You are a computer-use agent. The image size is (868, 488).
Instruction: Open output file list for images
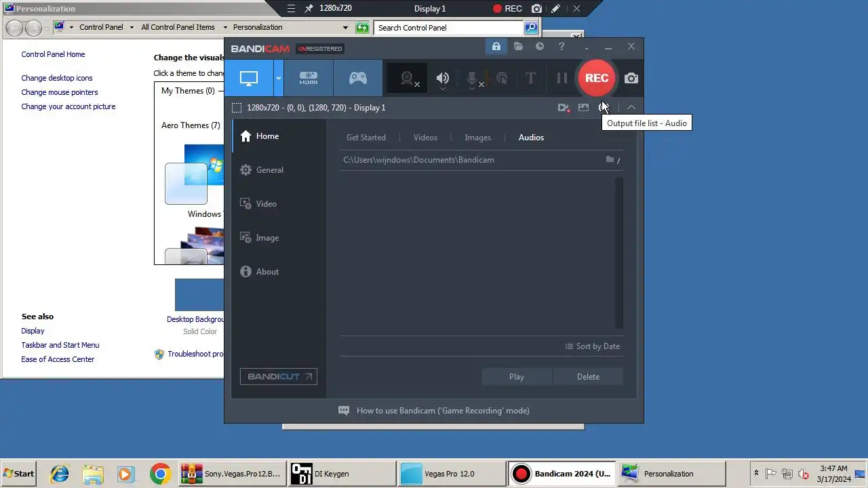click(583, 108)
